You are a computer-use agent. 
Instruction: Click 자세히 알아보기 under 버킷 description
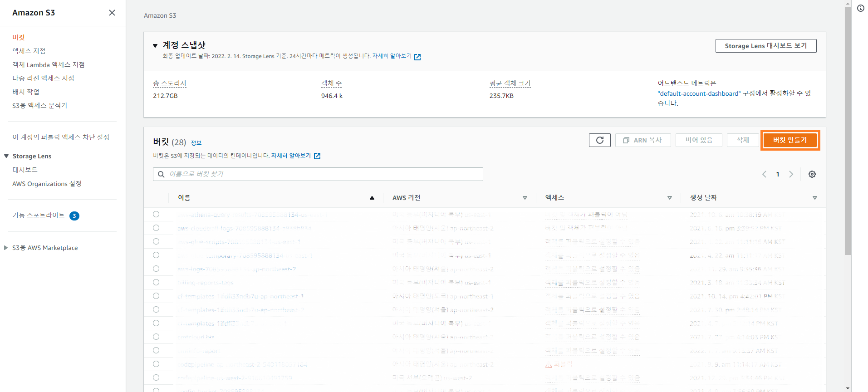[x=291, y=156]
